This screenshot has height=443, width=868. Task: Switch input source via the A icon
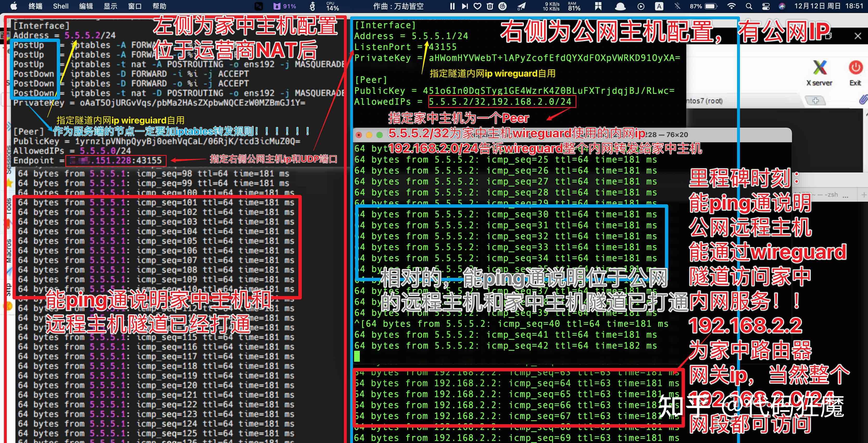[x=659, y=6]
